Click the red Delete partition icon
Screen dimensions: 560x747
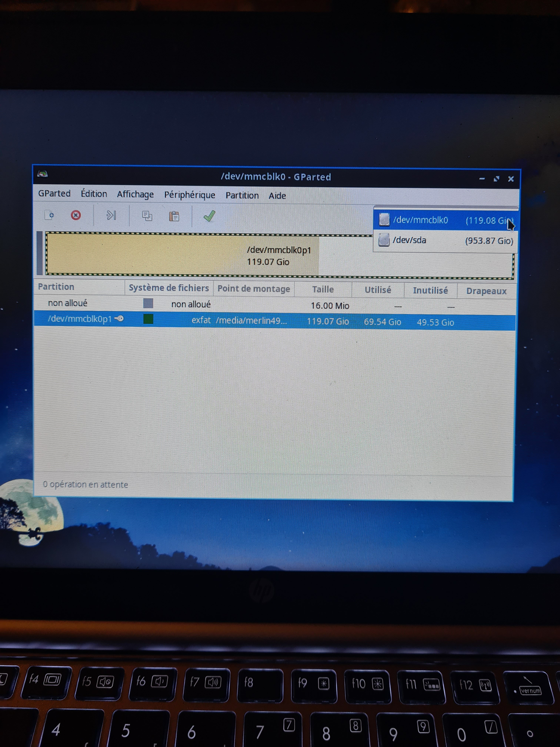pyautogui.click(x=76, y=215)
